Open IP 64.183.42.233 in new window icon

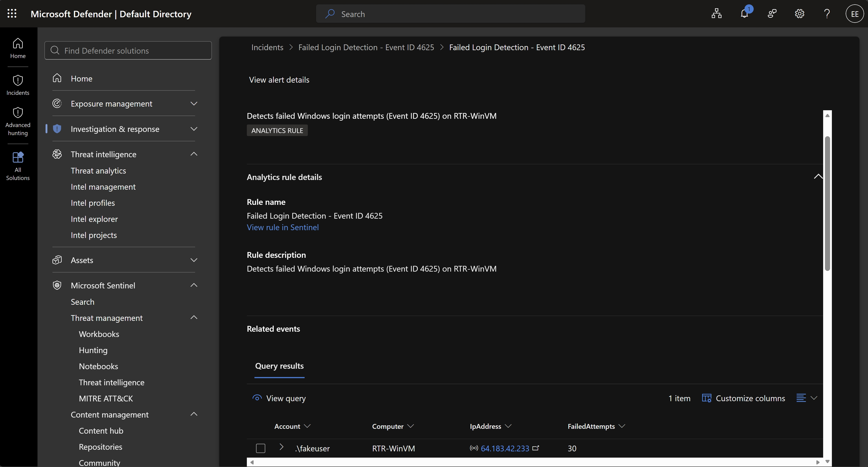coord(536,448)
